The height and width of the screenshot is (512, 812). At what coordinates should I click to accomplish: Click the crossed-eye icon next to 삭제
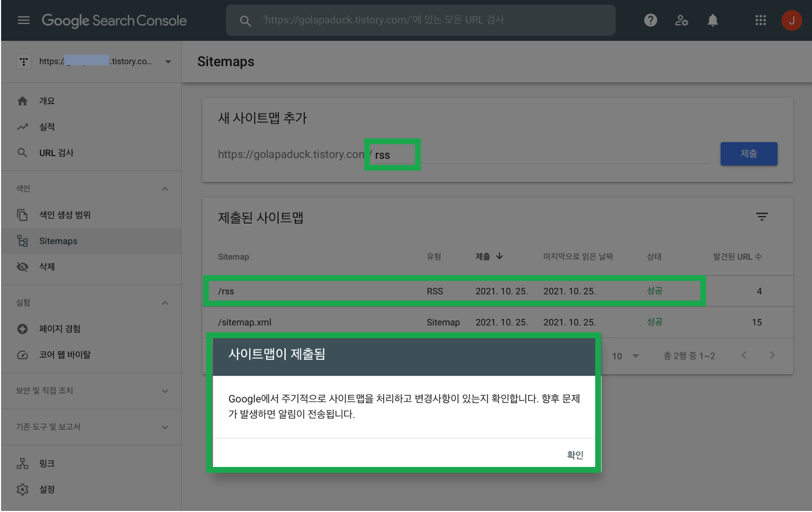[x=22, y=267]
